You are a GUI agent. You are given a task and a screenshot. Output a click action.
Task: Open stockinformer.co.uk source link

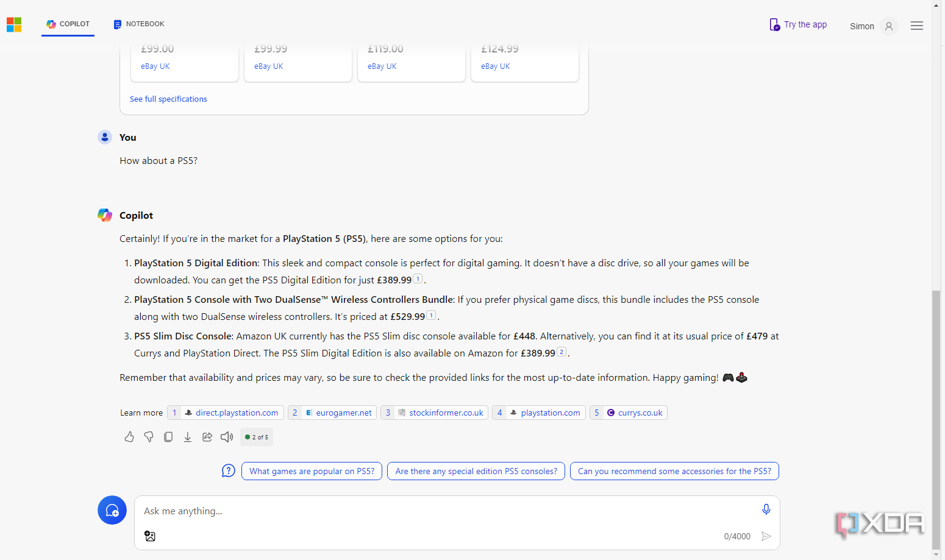click(434, 413)
